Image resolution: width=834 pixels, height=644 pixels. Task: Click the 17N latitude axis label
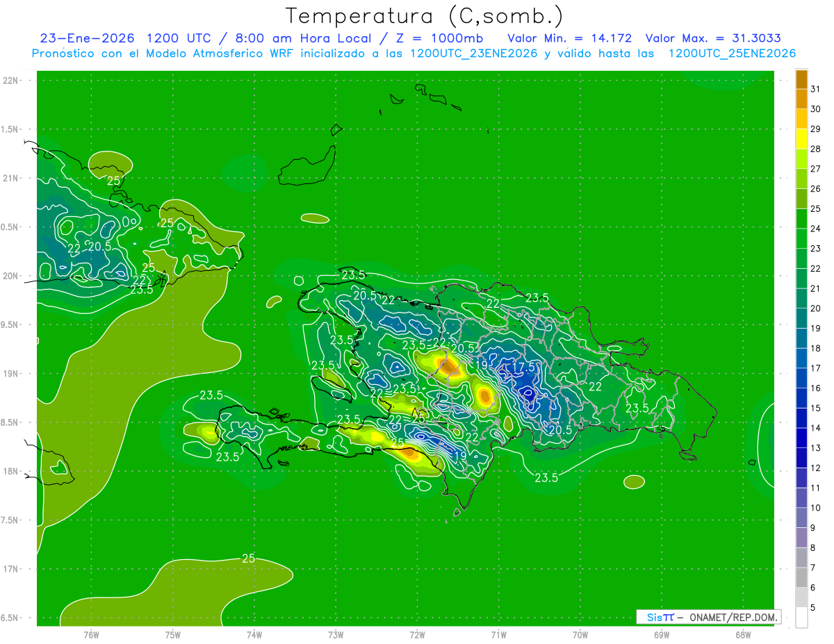click(x=11, y=569)
